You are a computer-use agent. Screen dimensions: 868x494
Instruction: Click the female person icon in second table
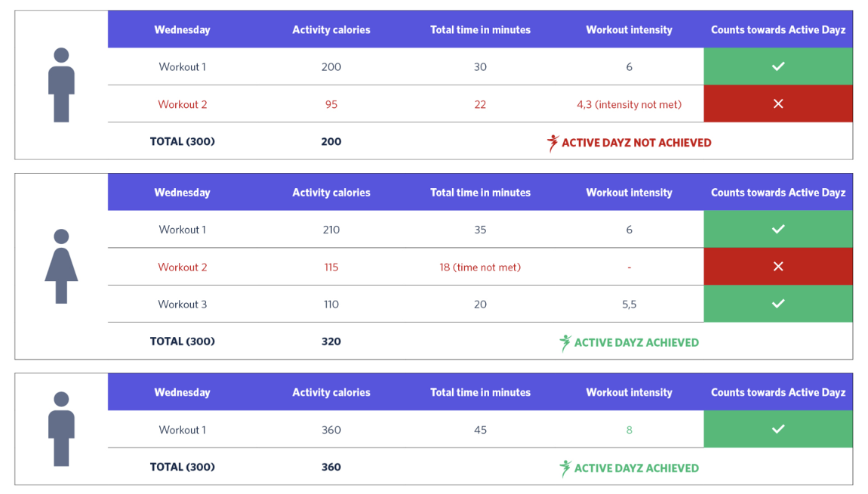pos(61,267)
